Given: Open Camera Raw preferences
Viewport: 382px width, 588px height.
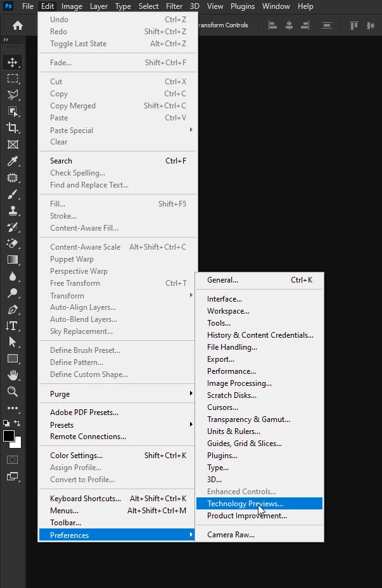Looking at the screenshot, I should (259, 535).
